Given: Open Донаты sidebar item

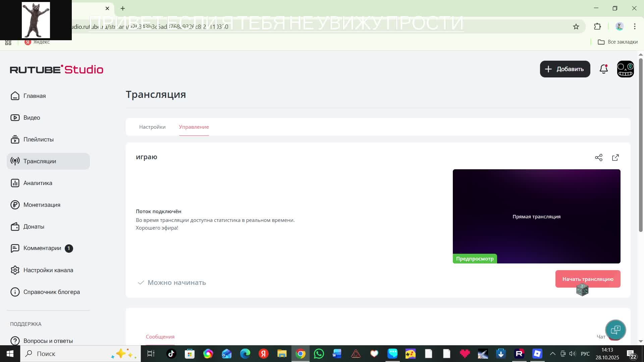Looking at the screenshot, I should pos(34,227).
